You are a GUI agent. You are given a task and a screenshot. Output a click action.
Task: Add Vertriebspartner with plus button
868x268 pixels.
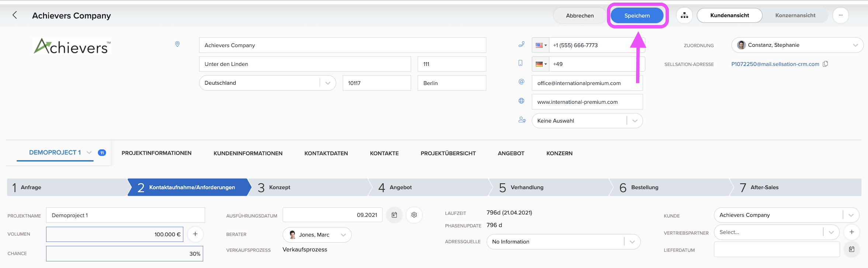852,232
